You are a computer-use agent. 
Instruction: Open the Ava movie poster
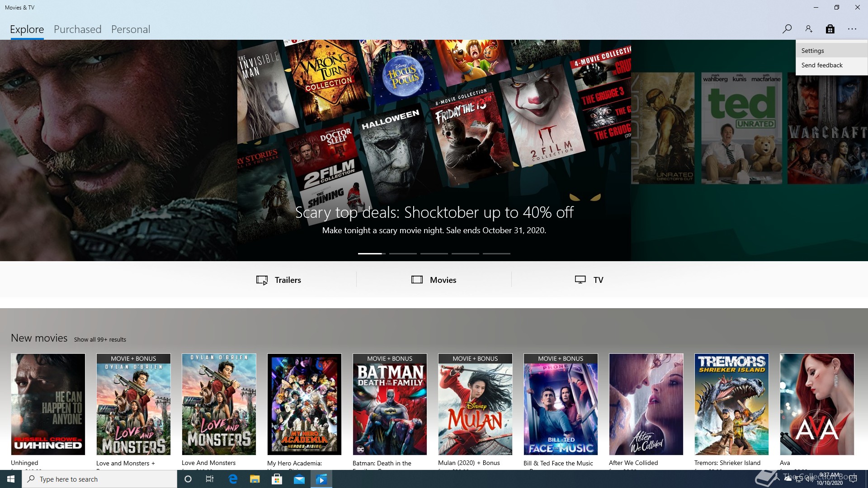817,404
